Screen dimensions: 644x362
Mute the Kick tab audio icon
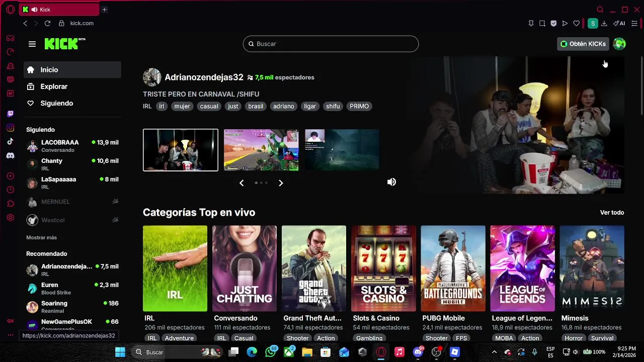(x=34, y=10)
